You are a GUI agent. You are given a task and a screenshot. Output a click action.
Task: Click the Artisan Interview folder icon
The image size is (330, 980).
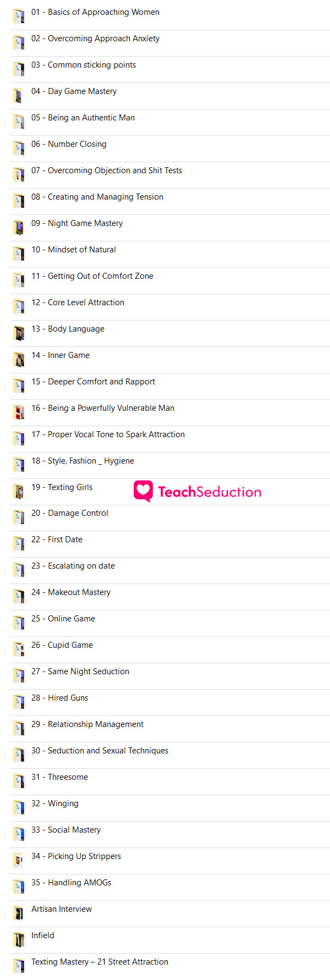tap(19, 913)
